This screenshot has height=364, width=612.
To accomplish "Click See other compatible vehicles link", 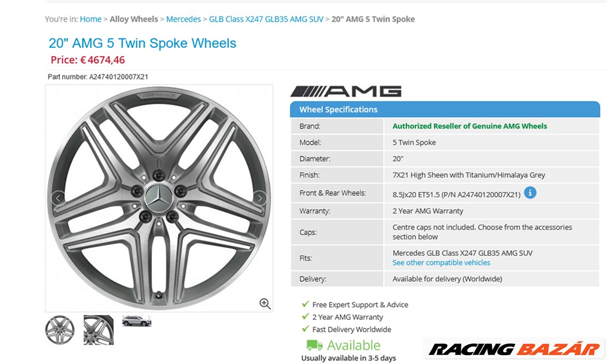I will [442, 262].
